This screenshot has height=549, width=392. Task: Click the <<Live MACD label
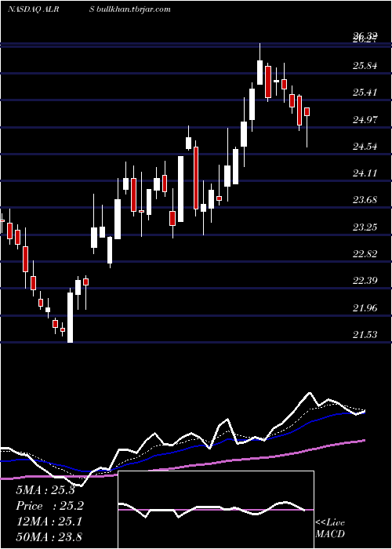pos(330,529)
